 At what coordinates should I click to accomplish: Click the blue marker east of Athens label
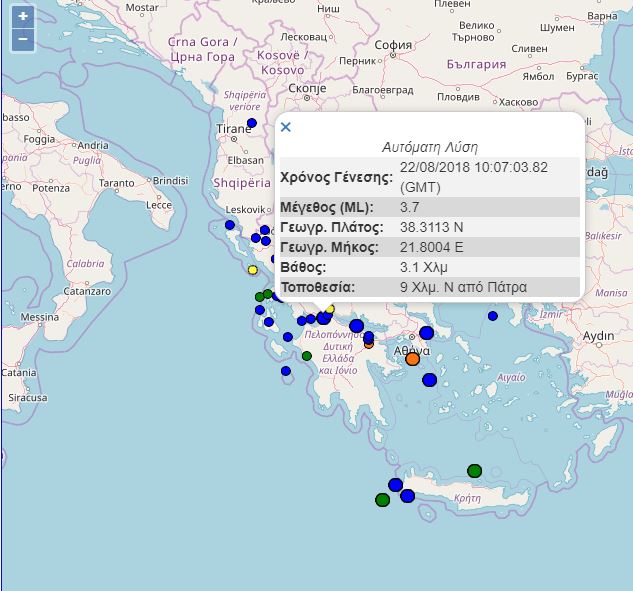click(x=426, y=333)
